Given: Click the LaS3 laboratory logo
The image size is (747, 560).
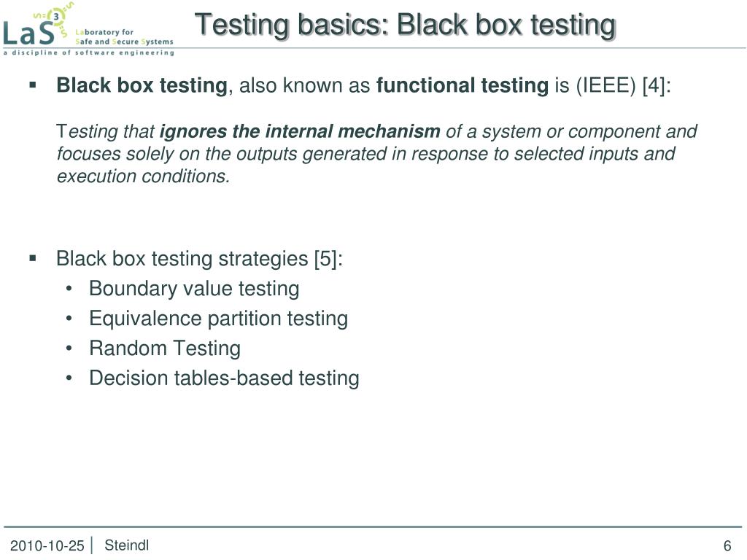Looking at the screenshot, I should tap(36, 28).
